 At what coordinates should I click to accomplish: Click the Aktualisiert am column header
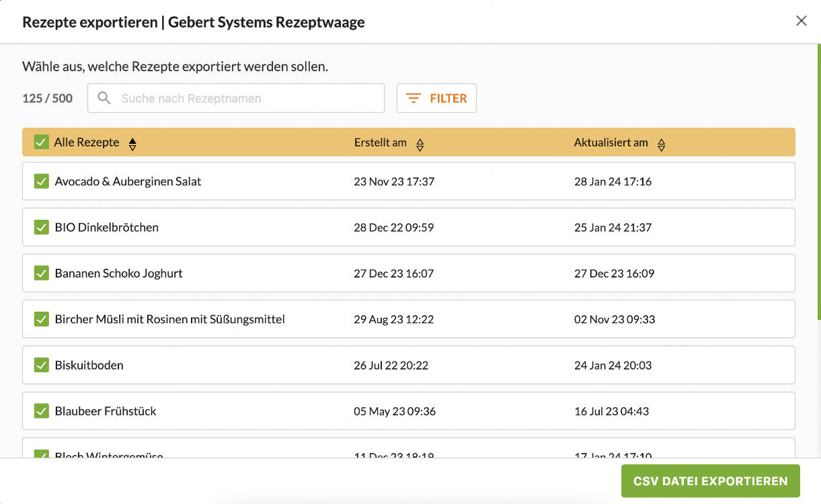coord(611,142)
